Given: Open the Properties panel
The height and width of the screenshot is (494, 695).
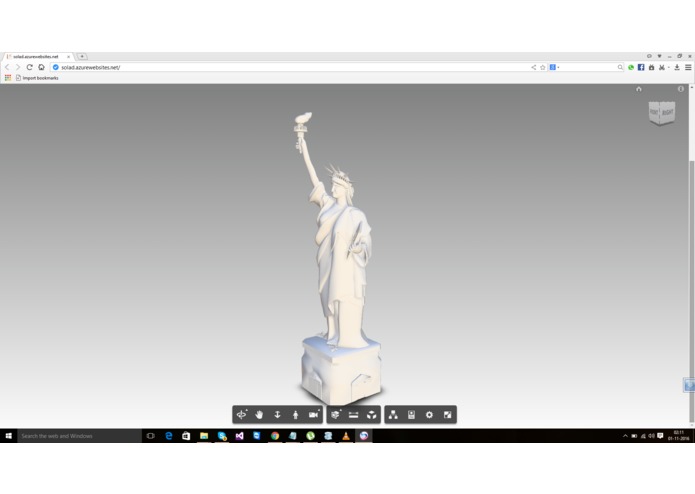Looking at the screenshot, I should (x=411, y=415).
